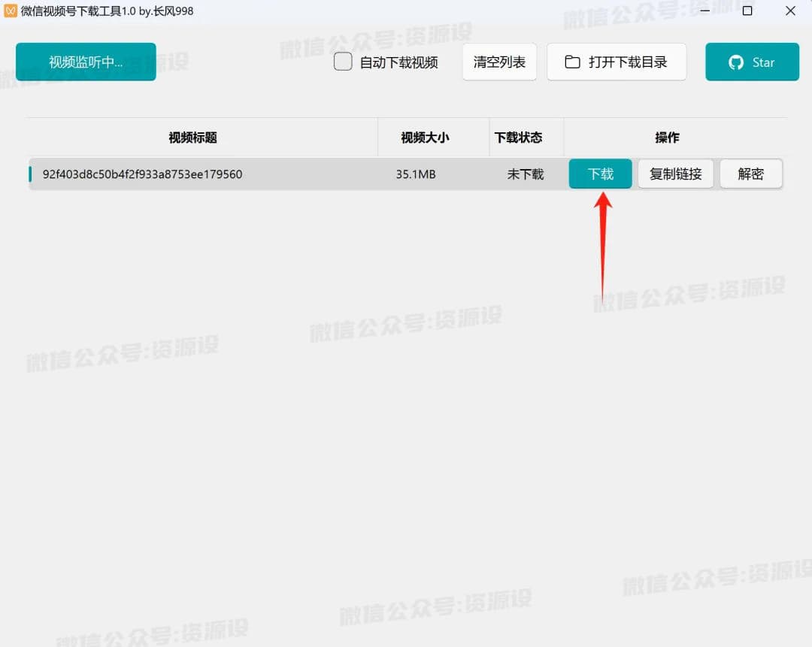812x647 pixels.
Task: Copy video link with 复制链接
Action: pos(675,174)
